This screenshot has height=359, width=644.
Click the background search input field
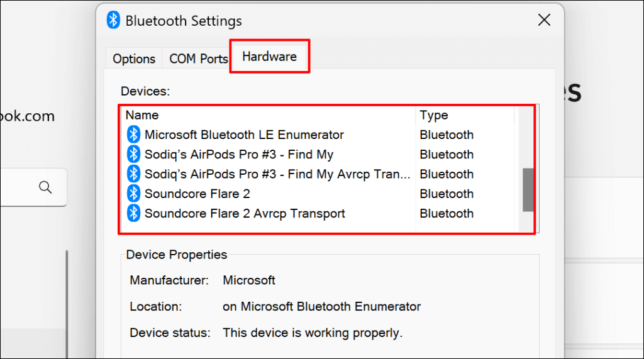pyautogui.click(x=18, y=187)
